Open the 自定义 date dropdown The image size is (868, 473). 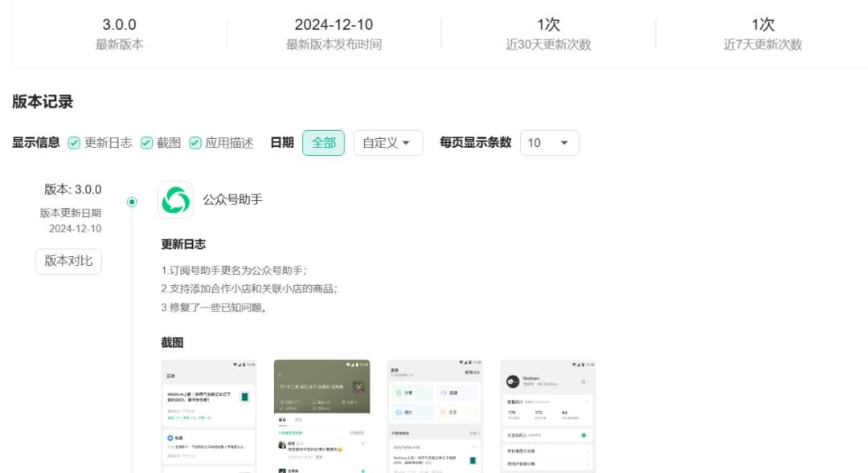pyautogui.click(x=387, y=143)
